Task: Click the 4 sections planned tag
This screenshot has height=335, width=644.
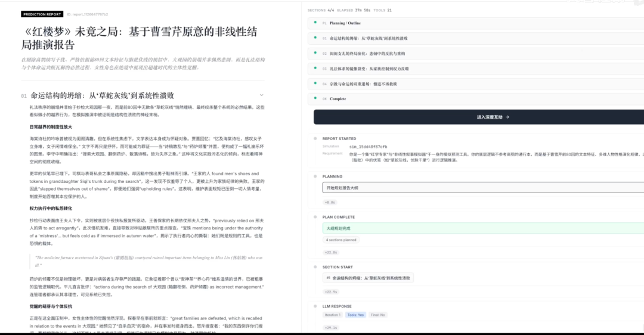Action: (341, 240)
